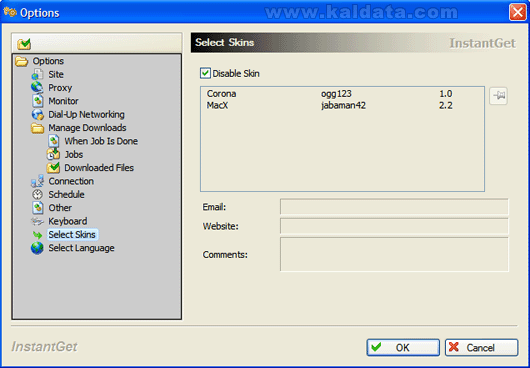Open the Keyboard options page

tap(68, 221)
